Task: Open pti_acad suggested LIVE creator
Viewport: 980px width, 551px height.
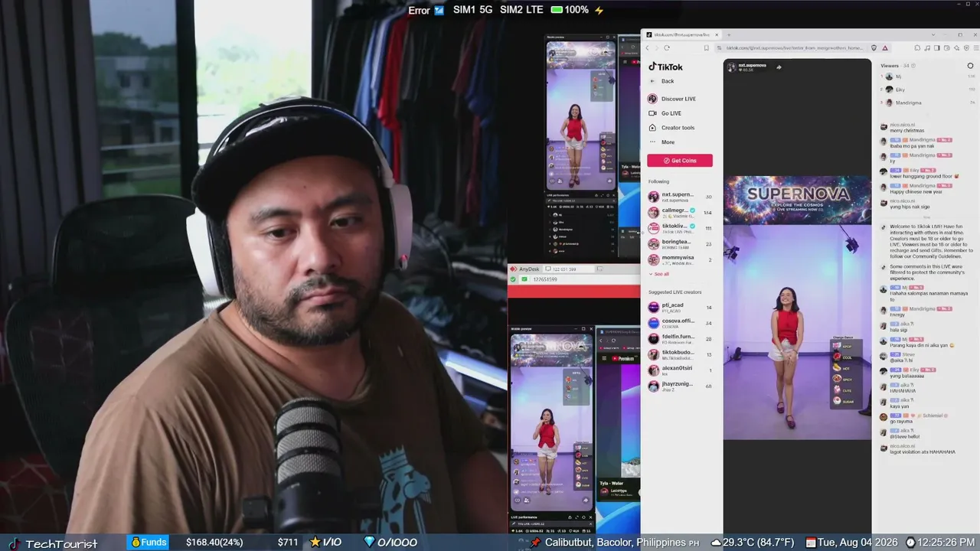Action: click(x=680, y=307)
